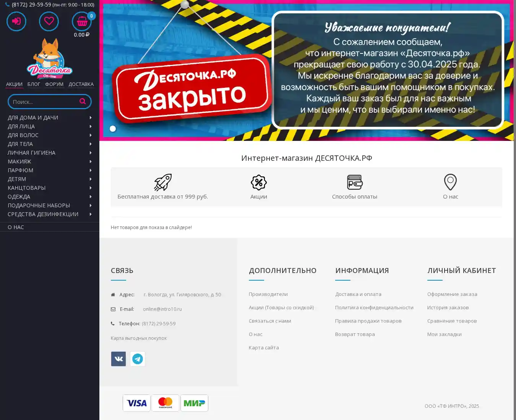The width and height of the screenshot is (516, 420).
Task: Click the payment methods wallet icon
Action: point(355,182)
